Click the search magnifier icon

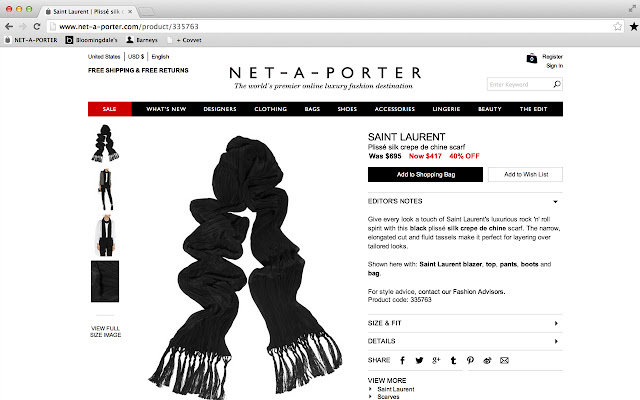point(557,84)
